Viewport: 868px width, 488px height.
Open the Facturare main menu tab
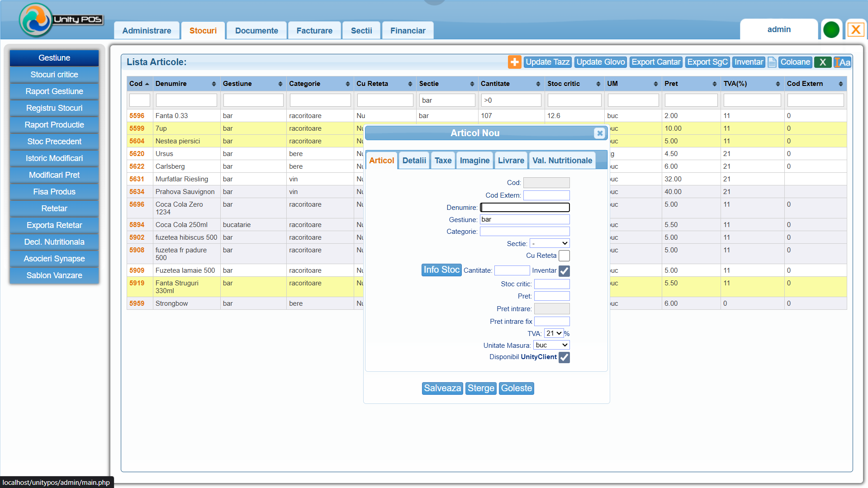click(x=314, y=31)
